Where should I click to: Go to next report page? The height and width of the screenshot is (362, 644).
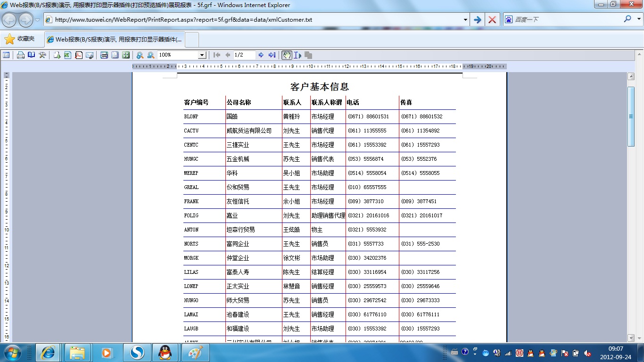point(261,55)
